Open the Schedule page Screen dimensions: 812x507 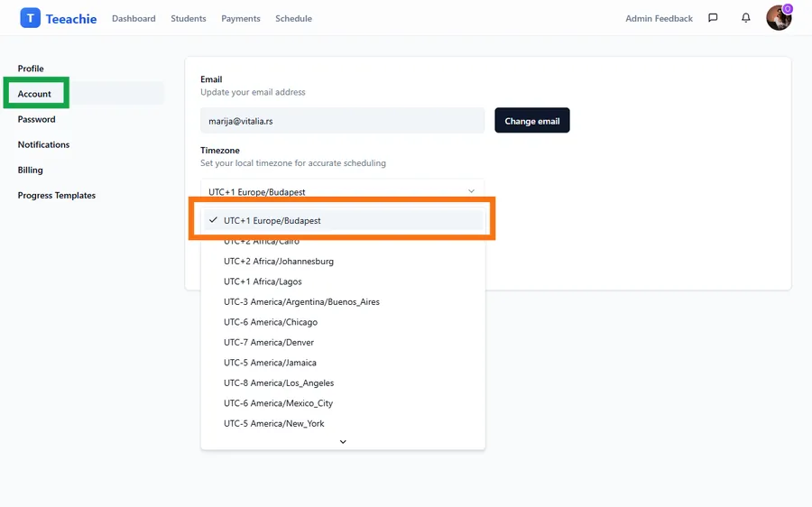point(293,19)
